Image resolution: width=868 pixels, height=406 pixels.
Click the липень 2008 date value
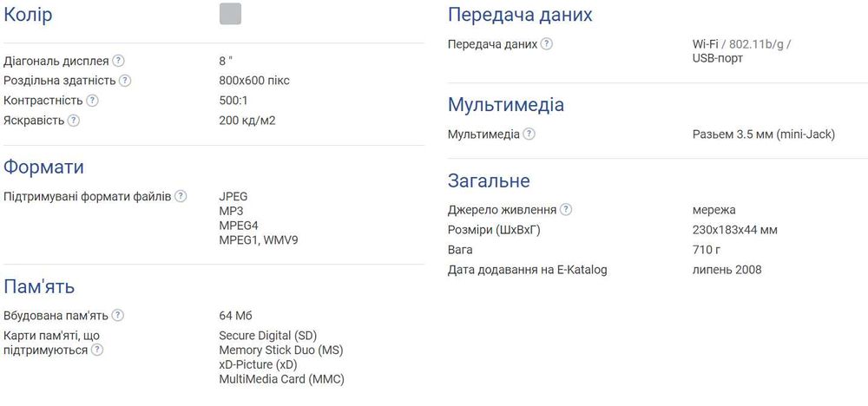coord(727,270)
